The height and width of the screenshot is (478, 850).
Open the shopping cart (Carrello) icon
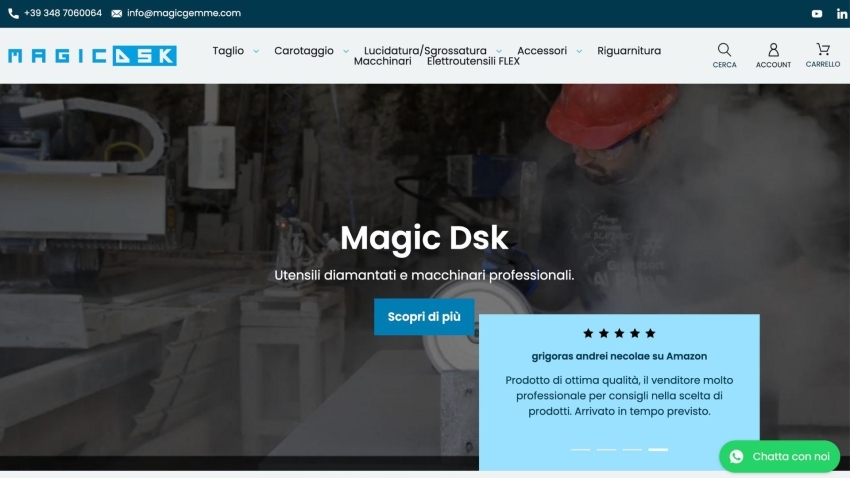click(823, 49)
